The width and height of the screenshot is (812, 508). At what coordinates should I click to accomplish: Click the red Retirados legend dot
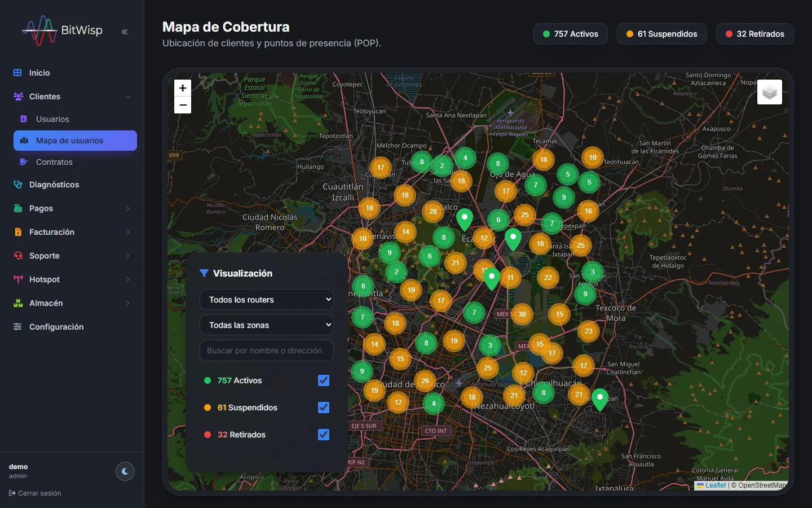pyautogui.click(x=208, y=435)
